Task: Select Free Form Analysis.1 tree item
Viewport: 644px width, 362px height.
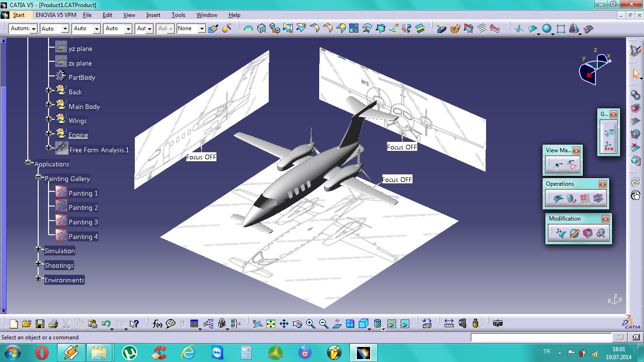Action: click(99, 150)
